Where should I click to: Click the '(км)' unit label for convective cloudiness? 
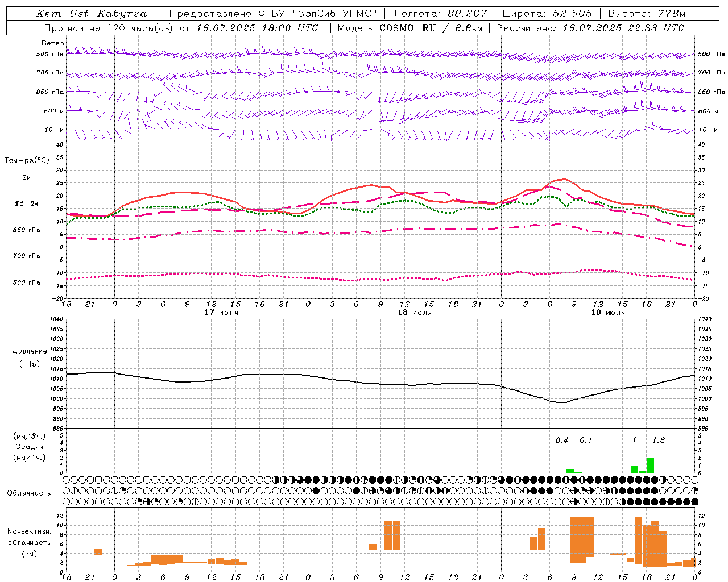(30, 554)
